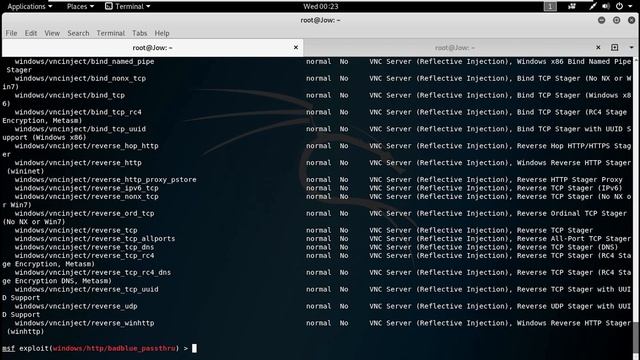640x360 pixels.
Task: Switch to the first root@Jow tab
Action: pos(153,47)
